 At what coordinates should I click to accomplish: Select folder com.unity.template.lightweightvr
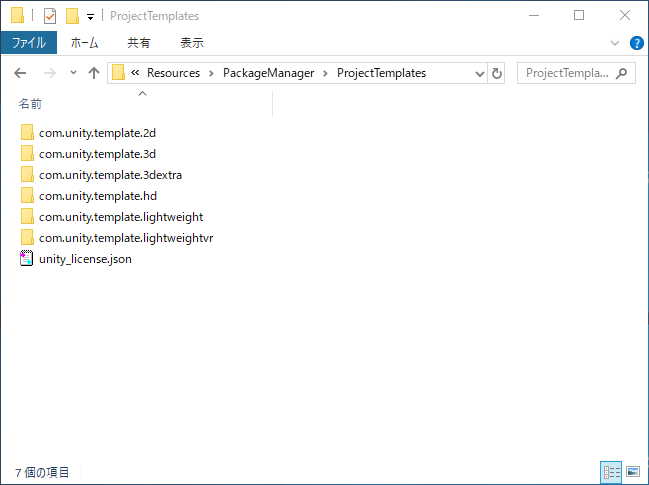tap(126, 238)
